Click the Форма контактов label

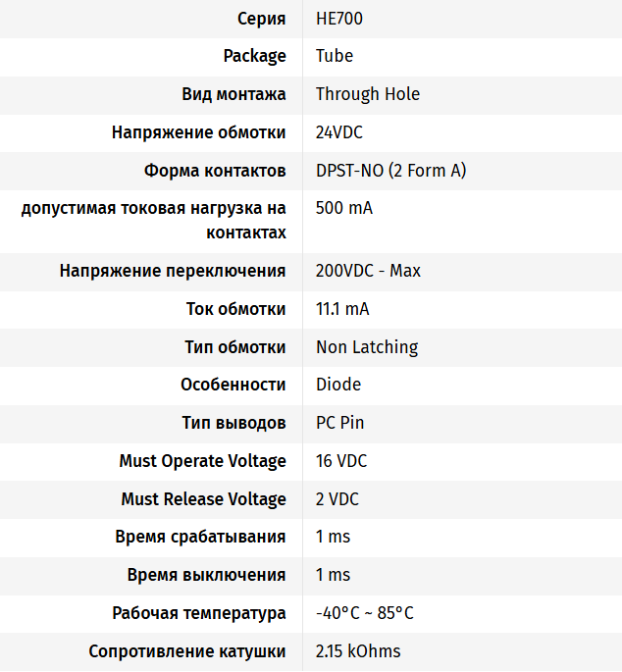point(215,171)
